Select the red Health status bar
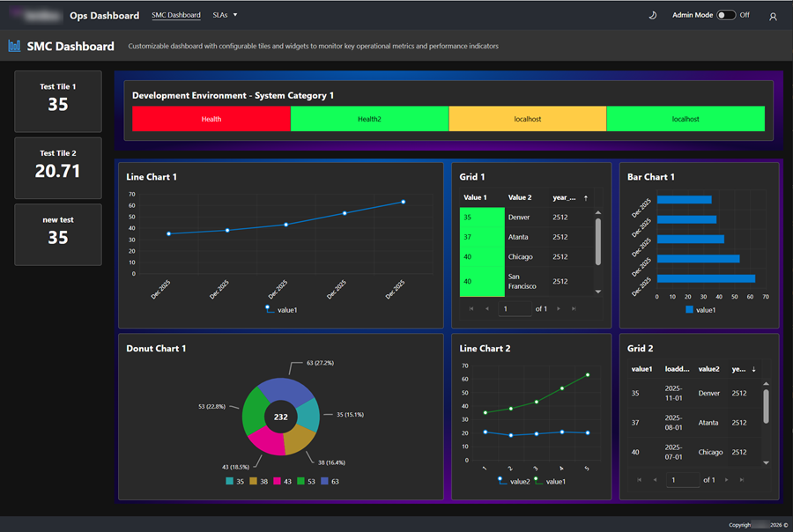The width and height of the screenshot is (793, 532). coord(211,118)
